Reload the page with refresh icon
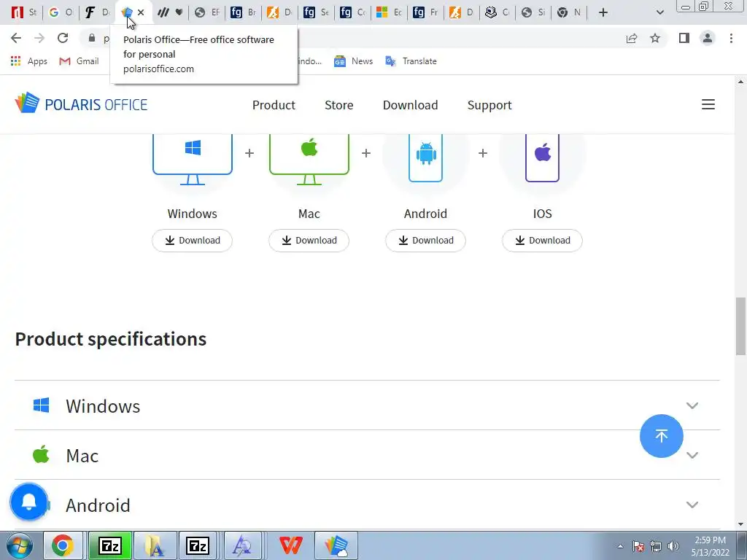This screenshot has height=560, width=747. (63, 38)
